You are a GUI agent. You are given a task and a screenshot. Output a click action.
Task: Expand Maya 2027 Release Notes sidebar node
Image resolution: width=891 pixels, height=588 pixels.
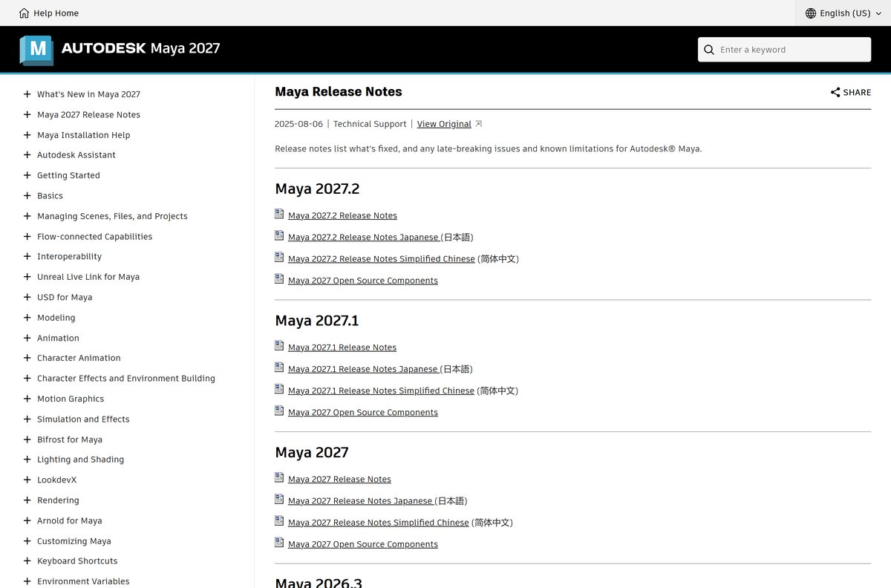pos(27,114)
